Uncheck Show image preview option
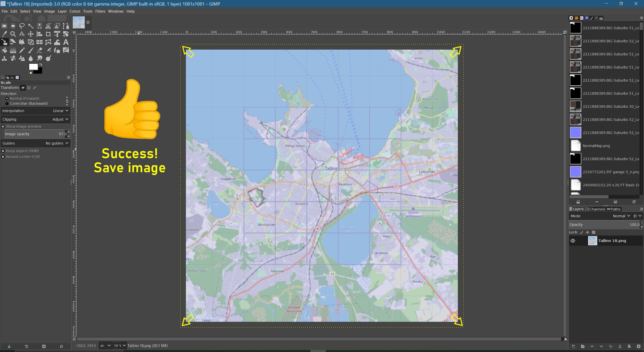This screenshot has height=352, width=644. click(3, 126)
